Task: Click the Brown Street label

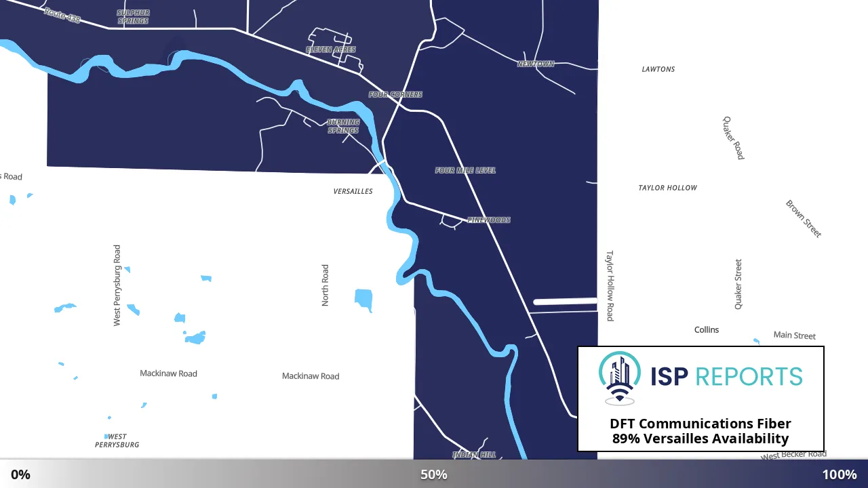Action: coord(804,218)
